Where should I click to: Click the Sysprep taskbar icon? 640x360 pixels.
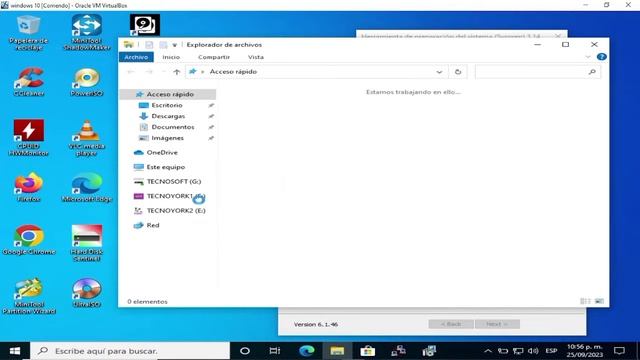[429, 351]
